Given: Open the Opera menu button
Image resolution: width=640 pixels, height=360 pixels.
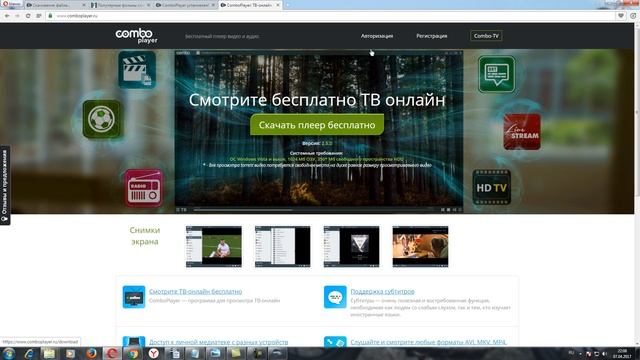Looking at the screenshot, I should (x=11, y=4).
